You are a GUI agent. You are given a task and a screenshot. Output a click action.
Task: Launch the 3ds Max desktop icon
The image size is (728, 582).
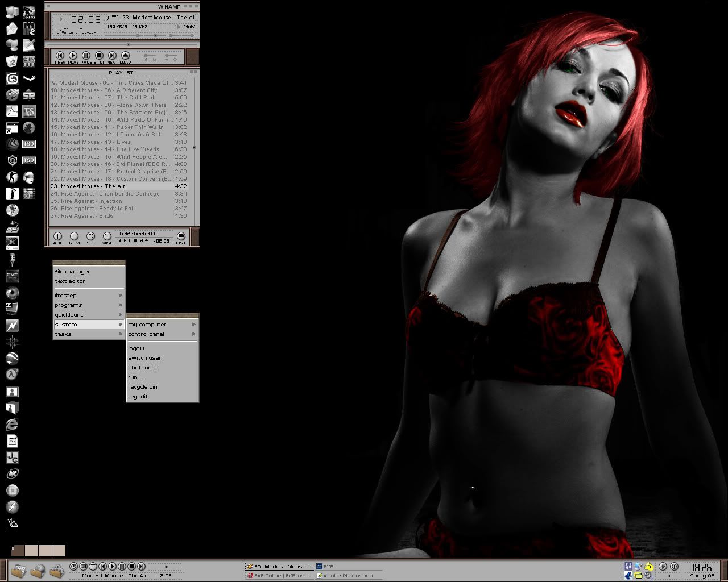pyautogui.click(x=12, y=79)
